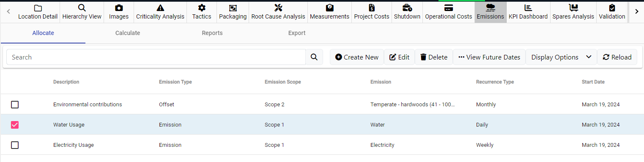
Task: Click the Reload button
Action: coord(617,57)
